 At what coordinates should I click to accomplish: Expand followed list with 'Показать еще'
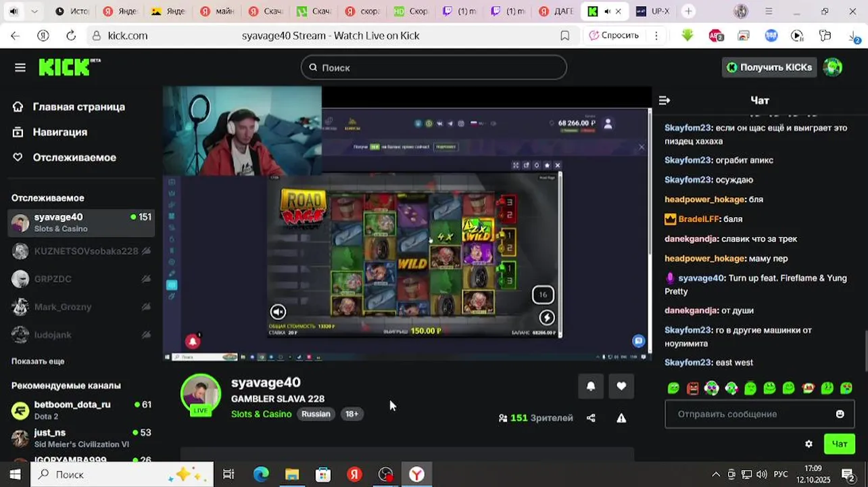38,361
